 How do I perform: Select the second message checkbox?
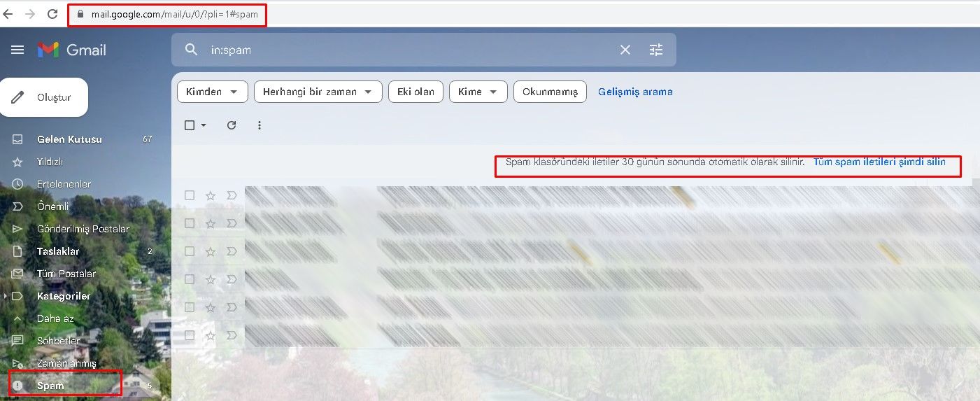[190, 223]
